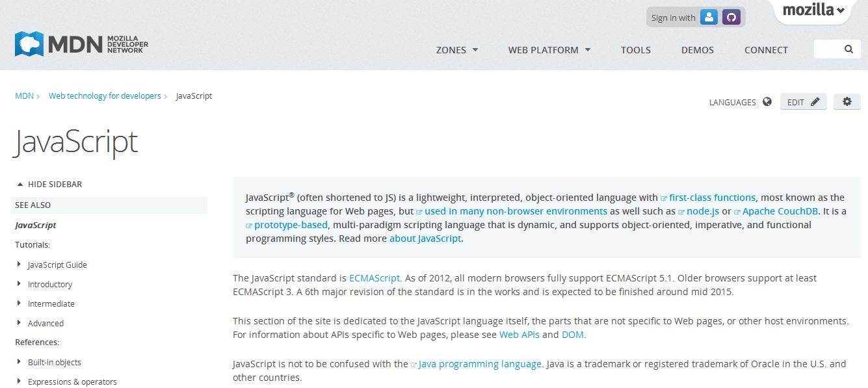Go to Web technology for developers breadcrumb
This screenshot has width=868, height=388.
[x=105, y=96]
